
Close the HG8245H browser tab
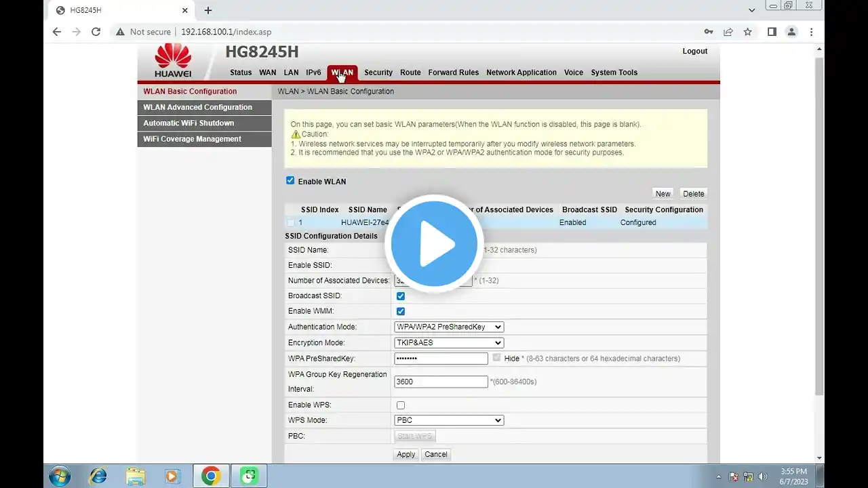point(185,10)
